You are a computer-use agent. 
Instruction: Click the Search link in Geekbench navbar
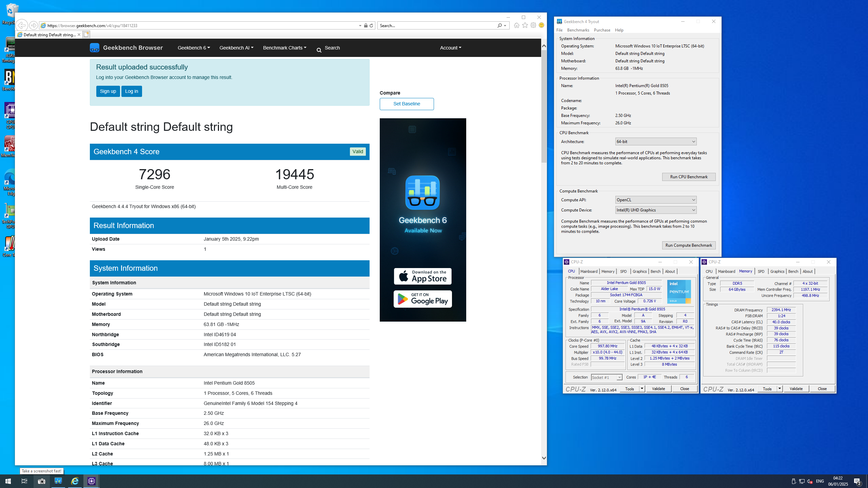click(328, 48)
